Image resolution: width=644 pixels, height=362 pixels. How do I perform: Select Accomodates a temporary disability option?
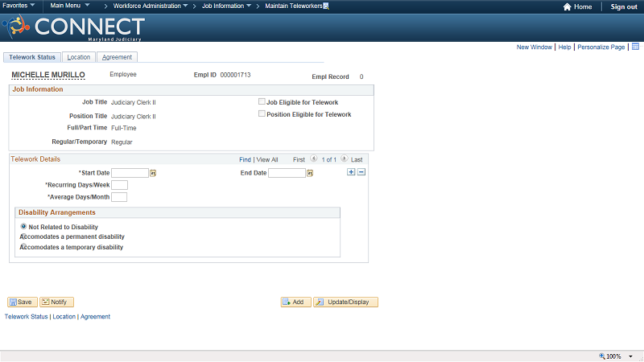point(23,246)
